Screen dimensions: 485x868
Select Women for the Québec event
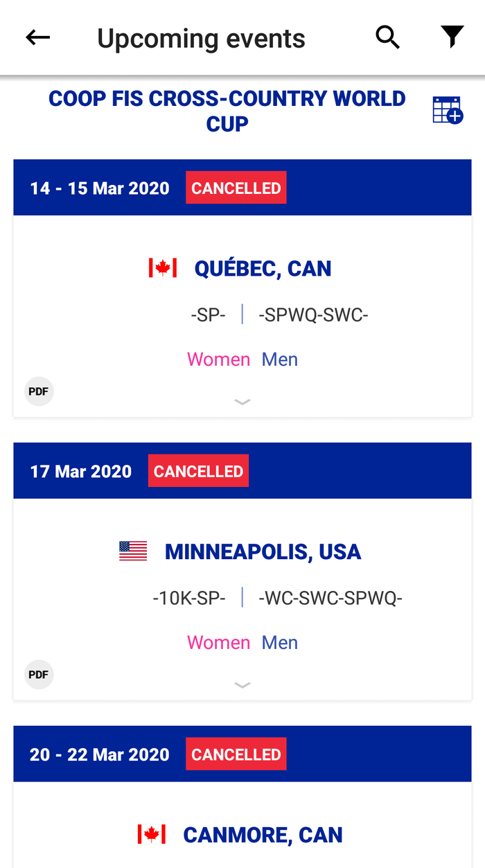218,360
